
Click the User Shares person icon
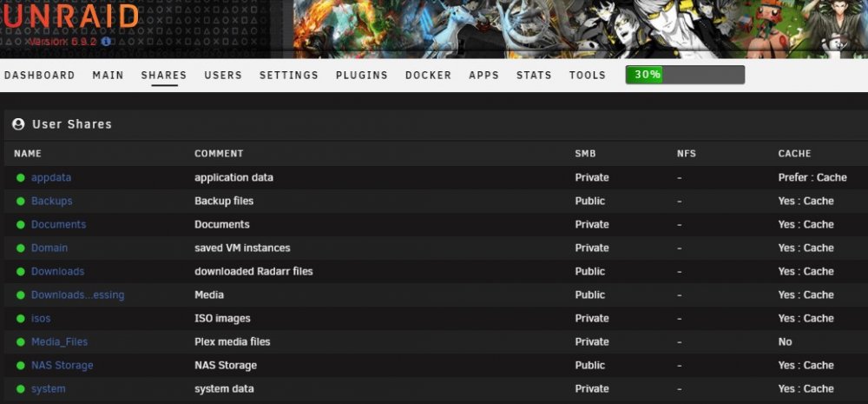[x=18, y=124]
